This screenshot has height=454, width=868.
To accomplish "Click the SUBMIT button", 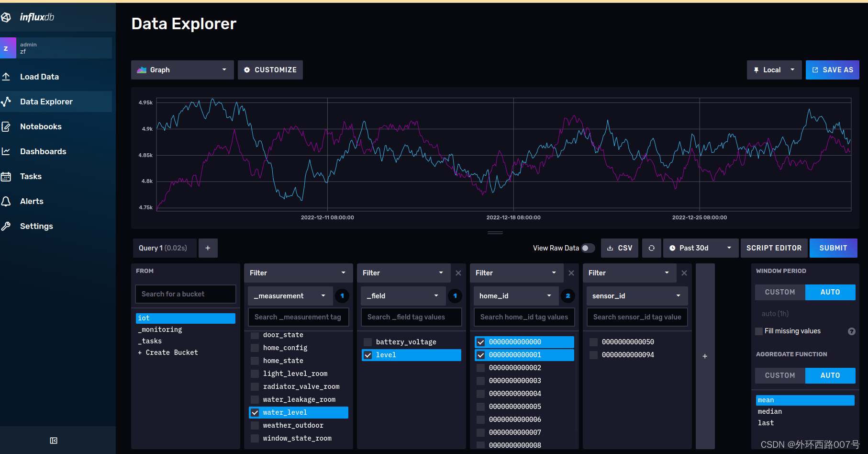I will point(833,248).
